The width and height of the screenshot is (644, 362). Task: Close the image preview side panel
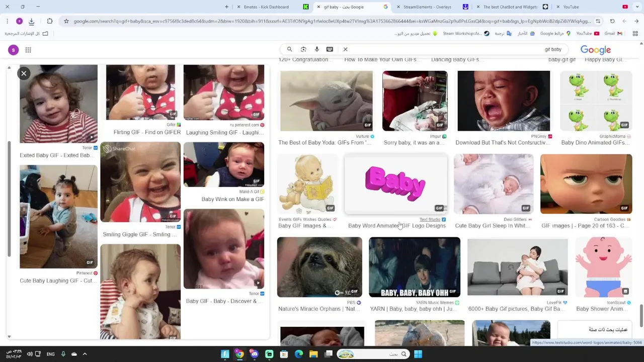[x=24, y=73]
